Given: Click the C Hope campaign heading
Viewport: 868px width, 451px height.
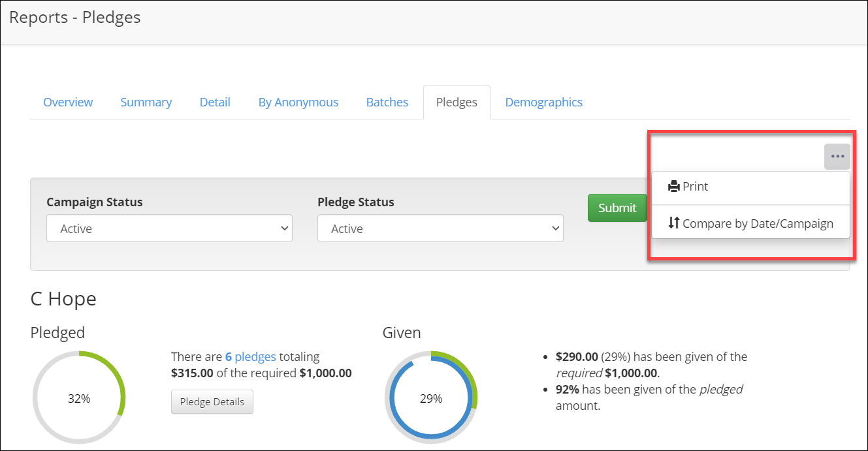Looking at the screenshot, I should click(63, 299).
